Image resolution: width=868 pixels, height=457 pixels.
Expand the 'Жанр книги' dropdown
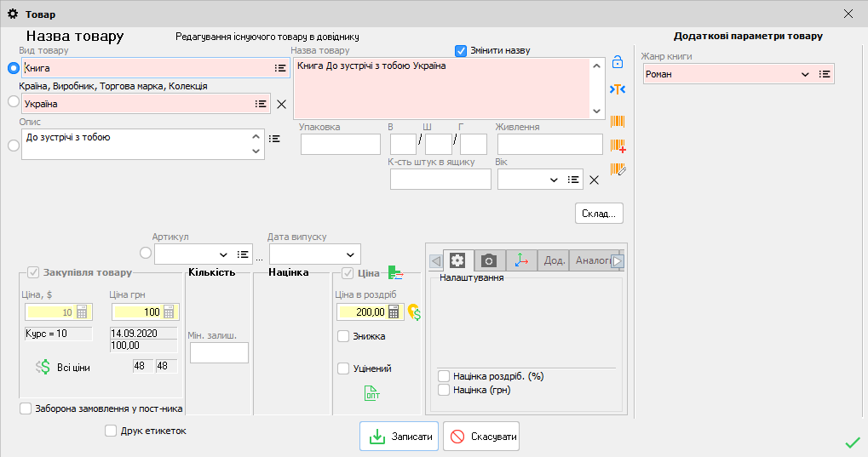coord(805,75)
